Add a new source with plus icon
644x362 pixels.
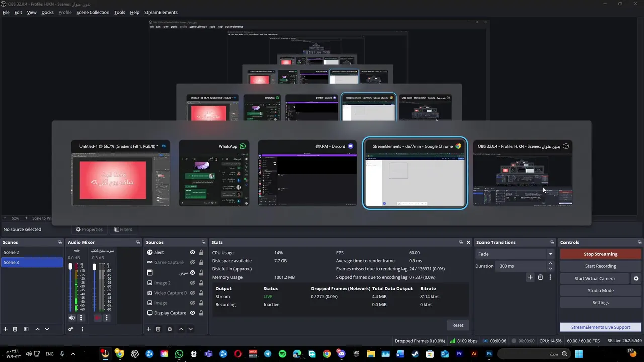click(149, 329)
